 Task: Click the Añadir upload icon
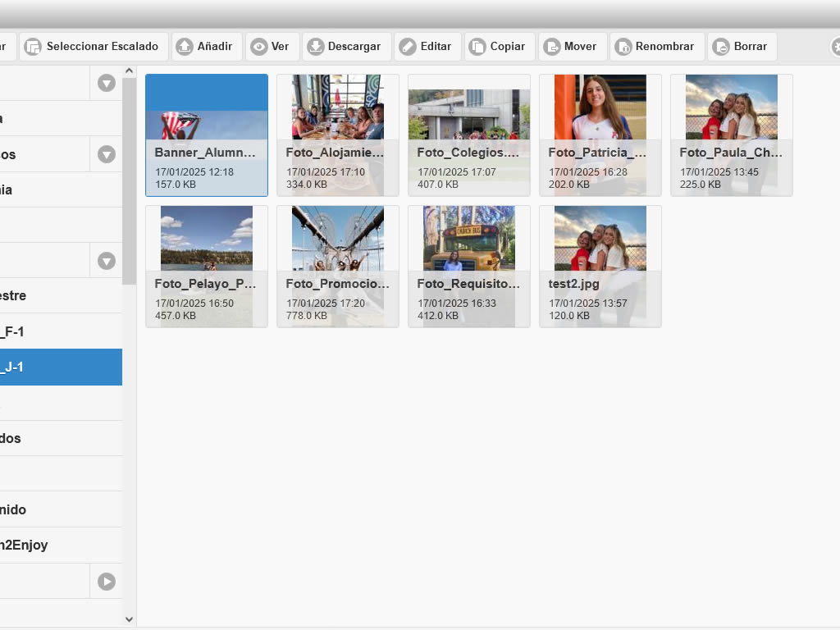[x=185, y=47]
